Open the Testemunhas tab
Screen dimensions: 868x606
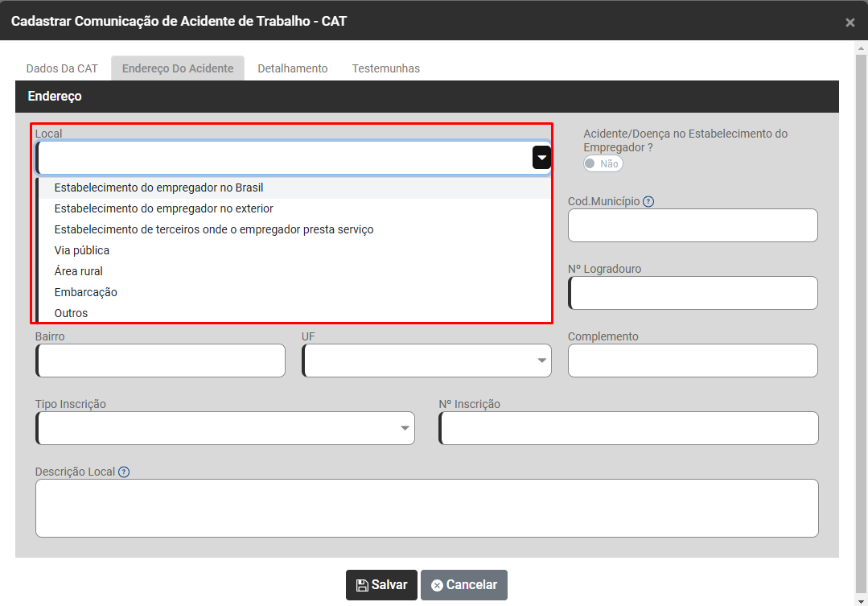386,68
